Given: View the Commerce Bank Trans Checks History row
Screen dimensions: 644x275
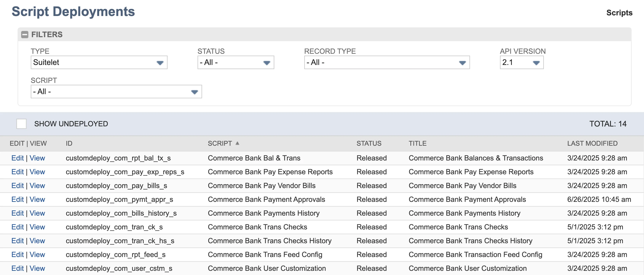Looking at the screenshot, I should pyautogui.click(x=37, y=241).
